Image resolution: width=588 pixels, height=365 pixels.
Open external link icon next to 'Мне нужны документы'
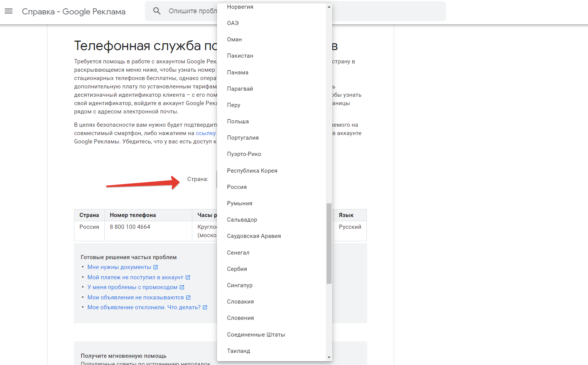click(156, 267)
